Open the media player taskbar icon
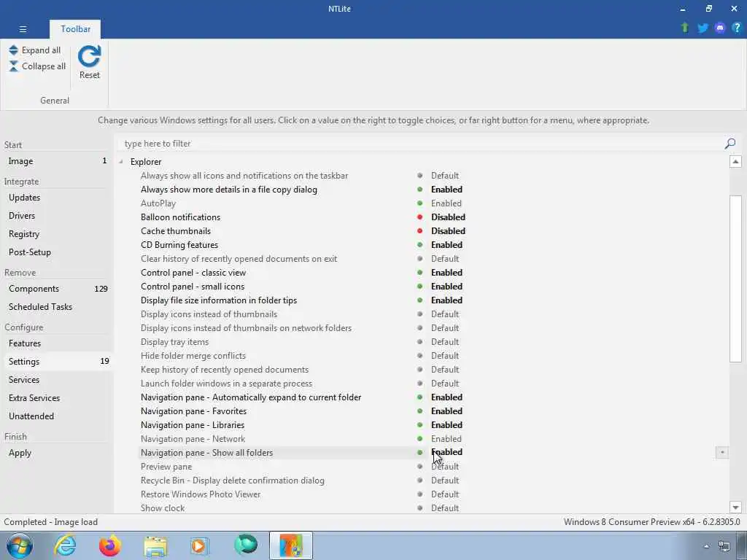Screen dimensions: 747x560 click(200, 545)
